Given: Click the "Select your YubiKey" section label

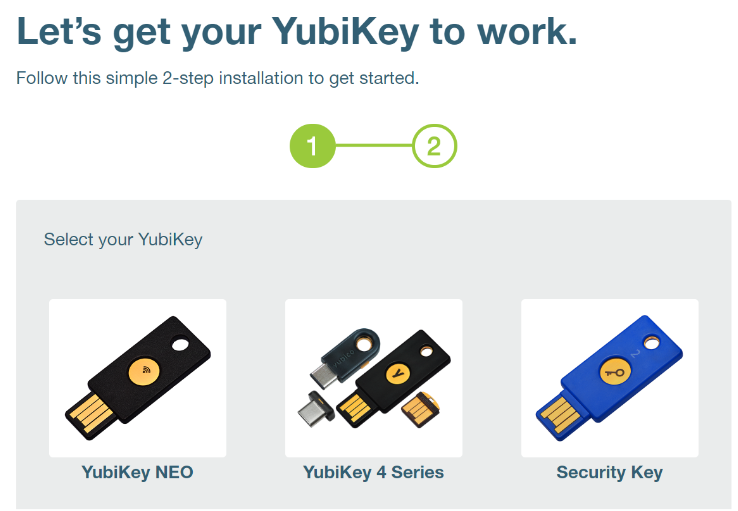Looking at the screenshot, I should point(123,240).
